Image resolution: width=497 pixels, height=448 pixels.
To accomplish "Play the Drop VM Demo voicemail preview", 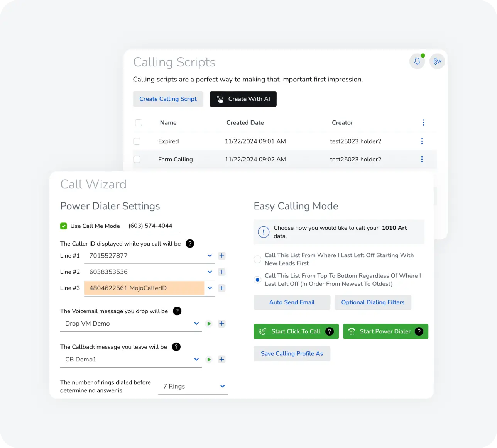I will [209, 324].
